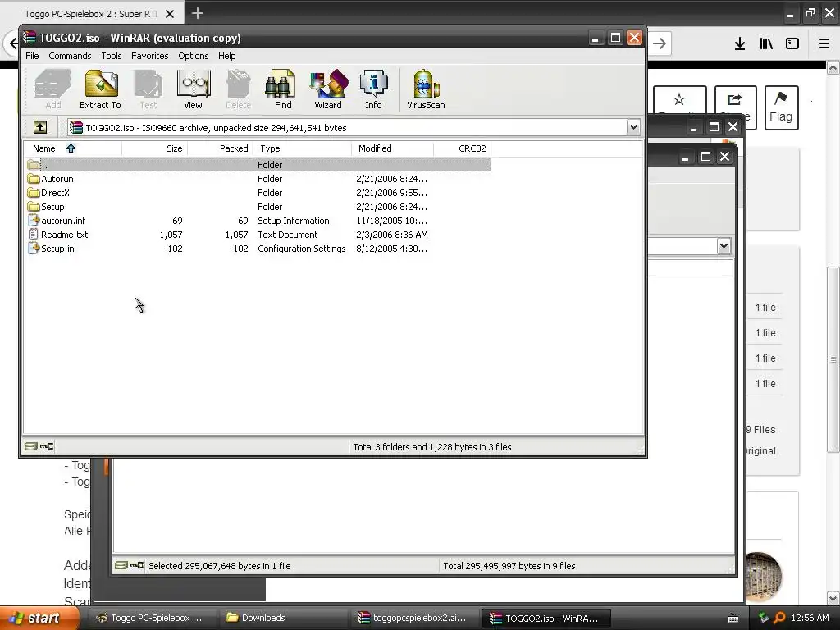Switch to toggopcspielebox2.zi... taskbar item
Viewport: 840px width, 630px height.
pos(414,618)
